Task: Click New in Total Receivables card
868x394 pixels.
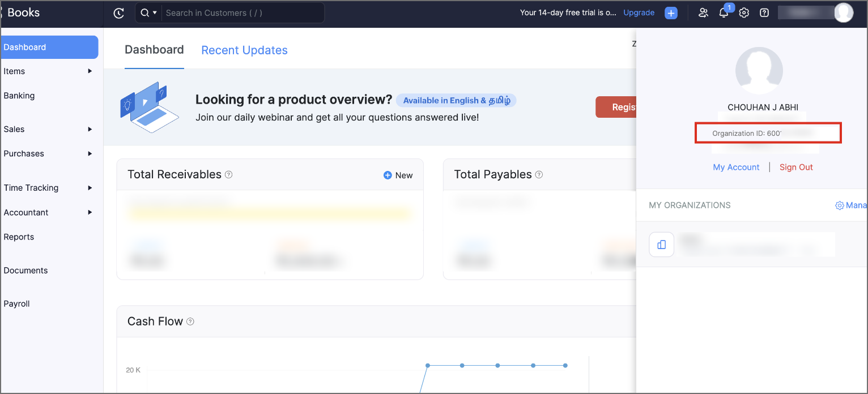Action: (x=398, y=175)
